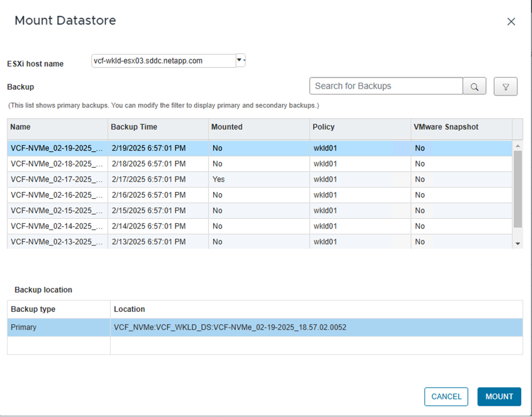532x417 pixels.
Task: Click the ESXi host name combo box
Action: [164, 61]
